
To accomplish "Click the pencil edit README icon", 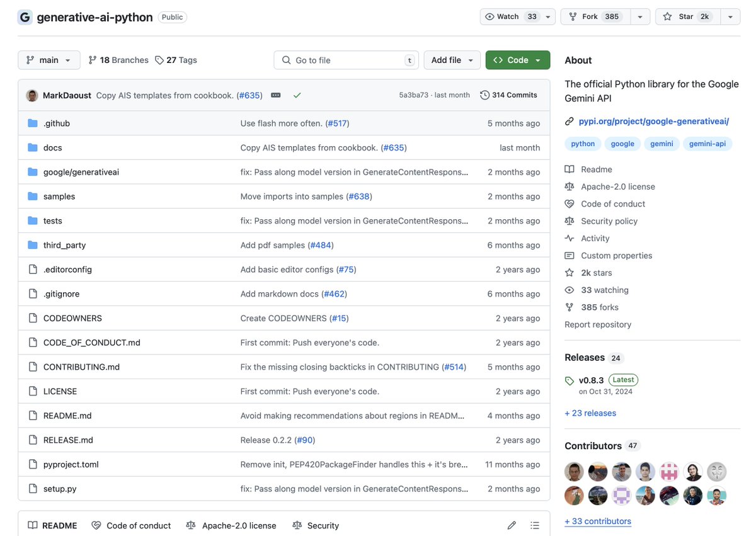I will tap(512, 525).
